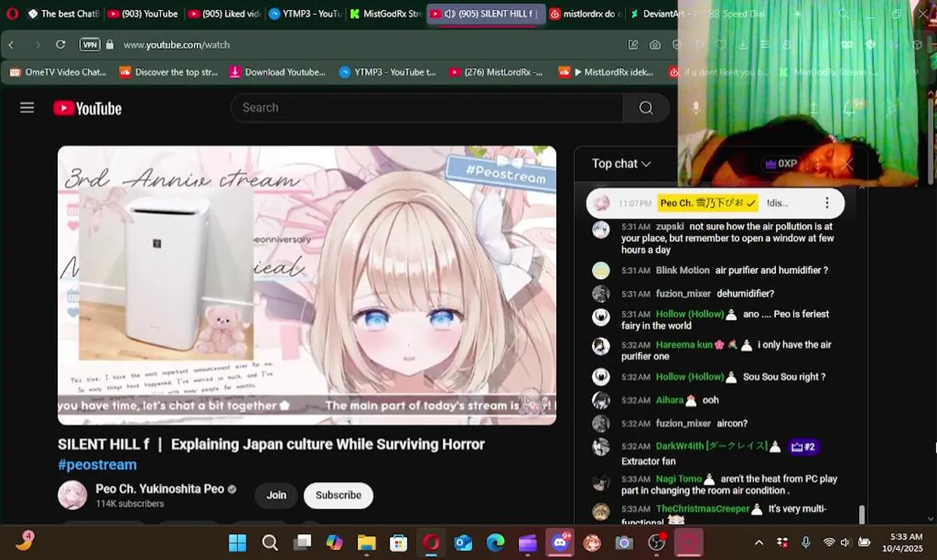Open OmeTV Video Chat bookmark
The height and width of the screenshot is (560, 937).
click(58, 72)
